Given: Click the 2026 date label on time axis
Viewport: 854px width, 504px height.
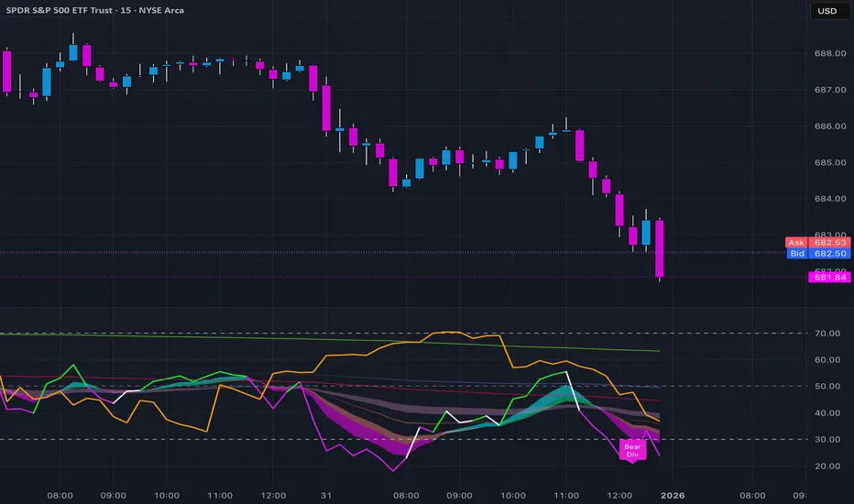Looking at the screenshot, I should tap(673, 495).
